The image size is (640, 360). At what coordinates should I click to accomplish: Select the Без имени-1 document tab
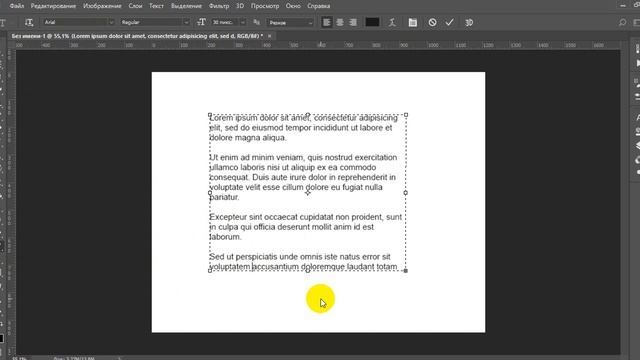point(137,36)
